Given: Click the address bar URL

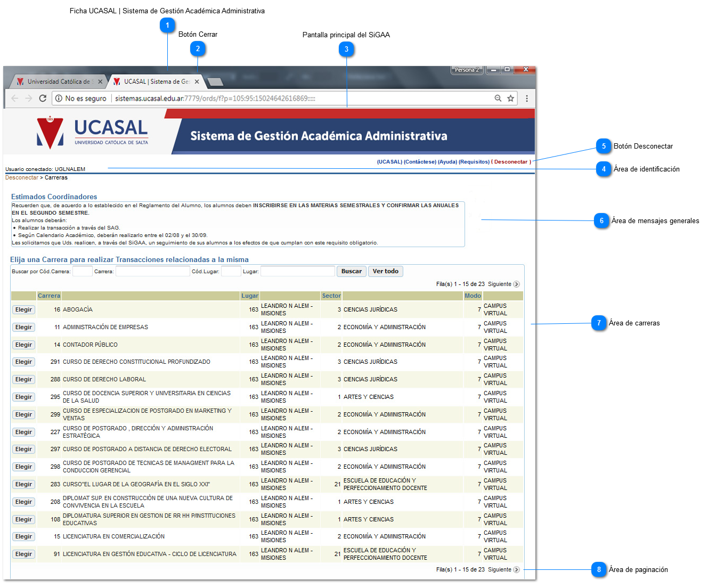Looking at the screenshot, I should [x=215, y=99].
